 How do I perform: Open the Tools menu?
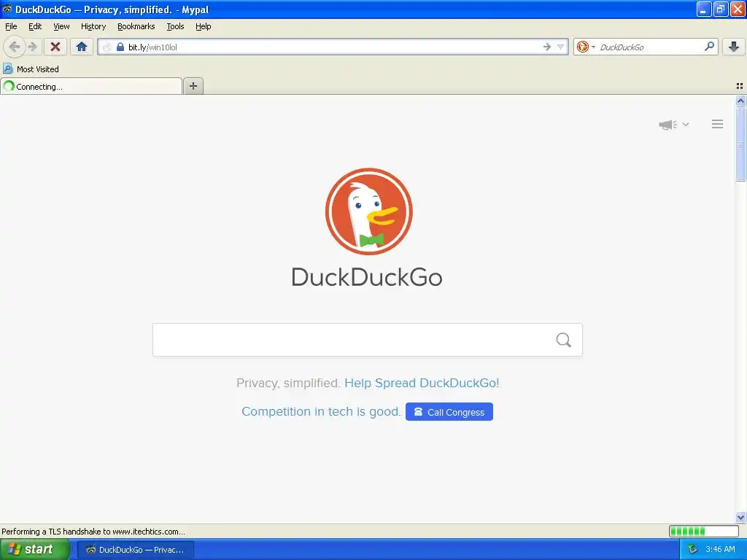[175, 26]
